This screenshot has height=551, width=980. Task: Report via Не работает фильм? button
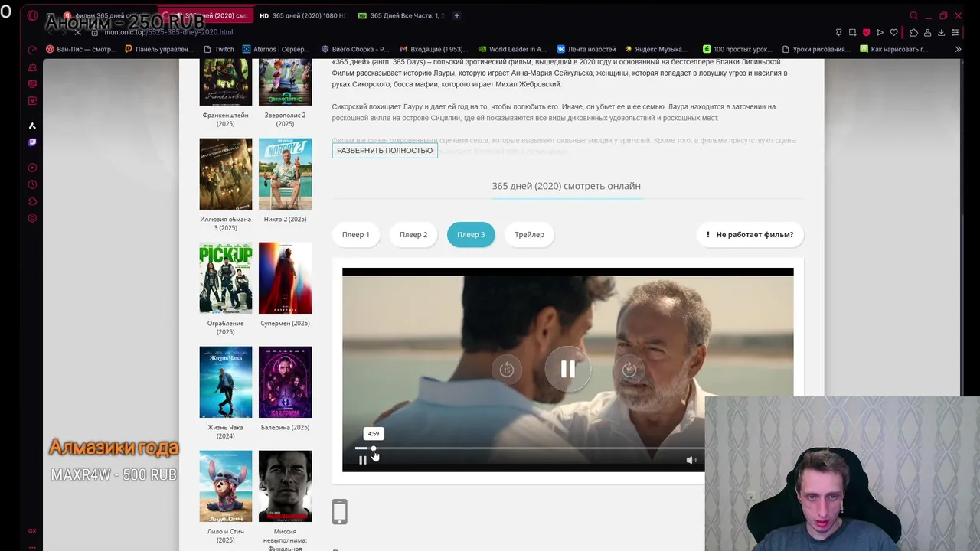[750, 234]
